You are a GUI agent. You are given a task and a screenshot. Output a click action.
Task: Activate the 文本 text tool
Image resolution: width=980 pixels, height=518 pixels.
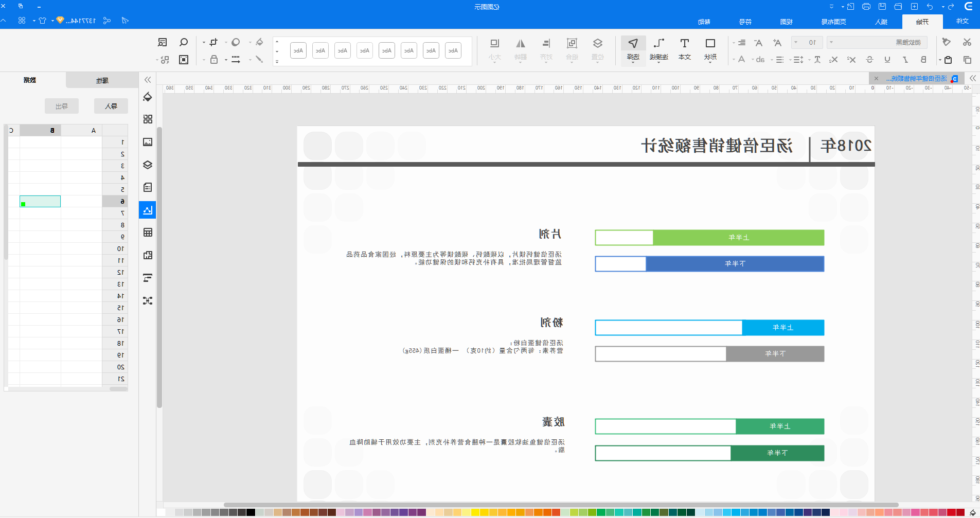click(x=685, y=49)
